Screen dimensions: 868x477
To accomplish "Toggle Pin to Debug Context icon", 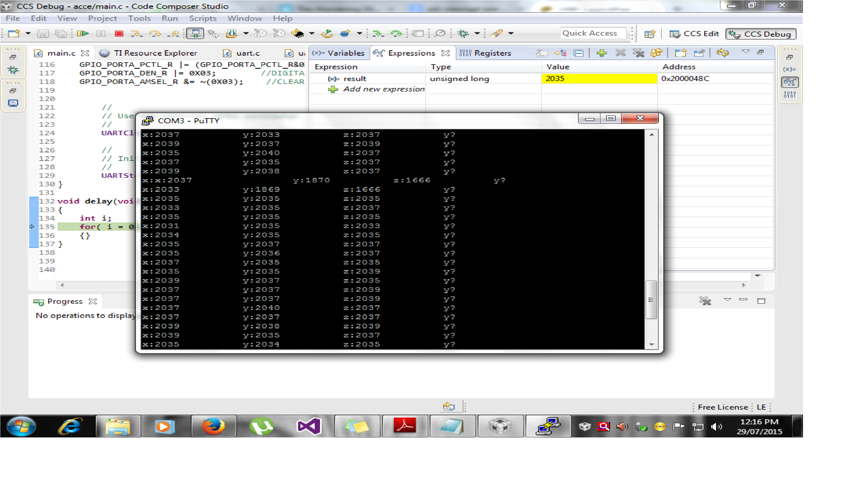I will 699,53.
